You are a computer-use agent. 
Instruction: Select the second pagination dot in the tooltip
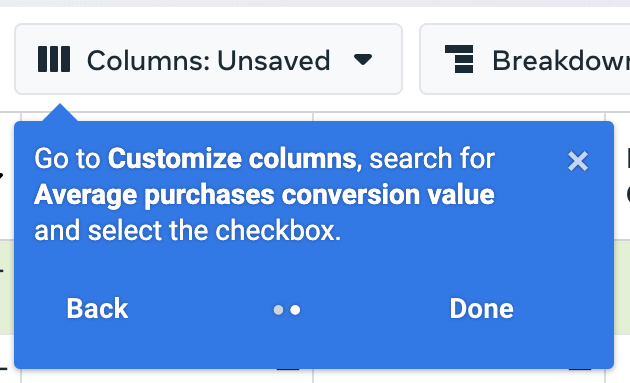(x=295, y=310)
